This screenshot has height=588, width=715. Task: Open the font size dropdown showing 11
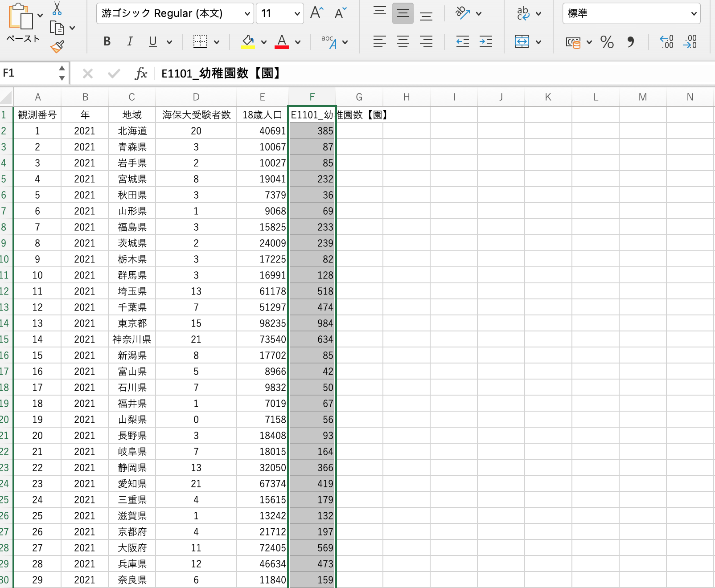(280, 13)
